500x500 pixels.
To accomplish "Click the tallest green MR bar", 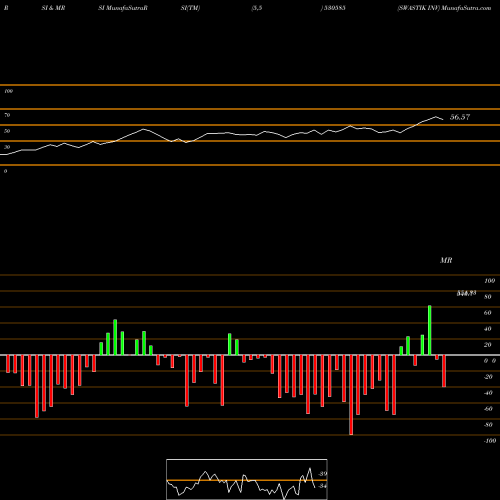I will (x=430, y=330).
